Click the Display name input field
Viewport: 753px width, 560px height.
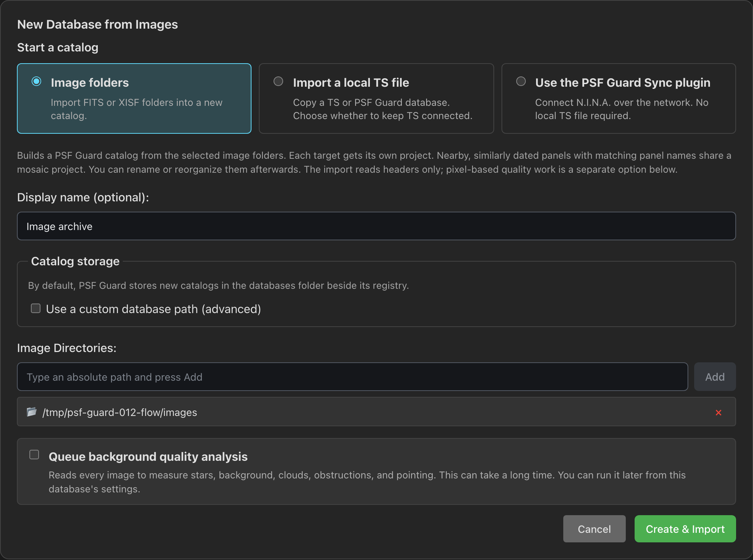tap(376, 226)
